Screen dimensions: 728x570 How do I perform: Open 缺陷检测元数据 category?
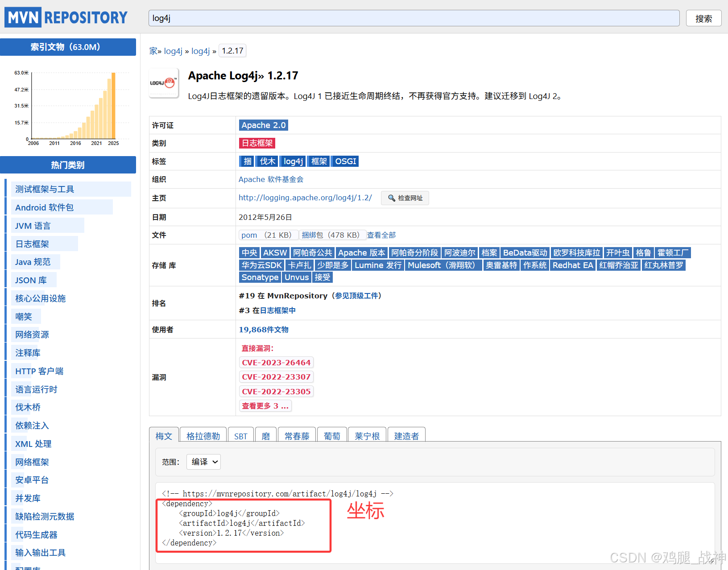pyautogui.click(x=45, y=516)
